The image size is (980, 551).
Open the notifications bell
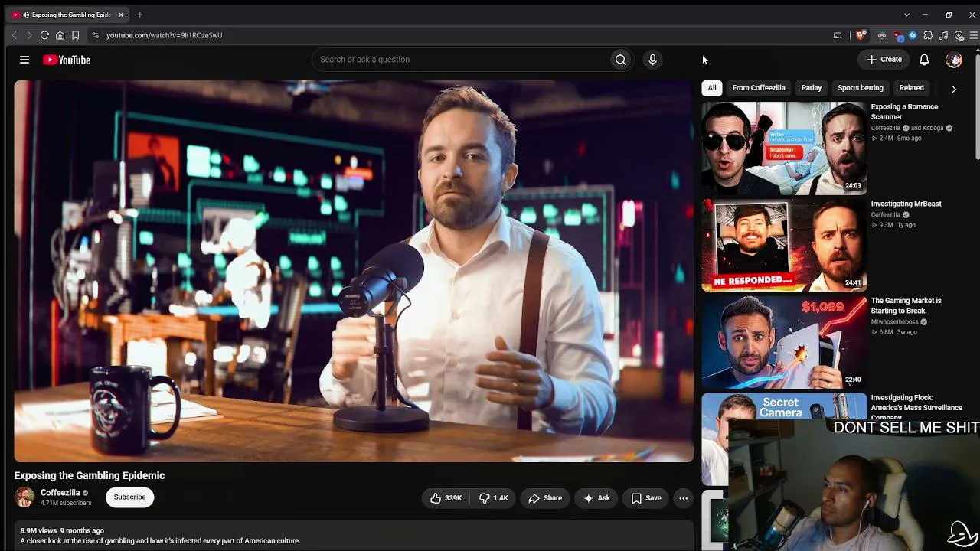924,60
